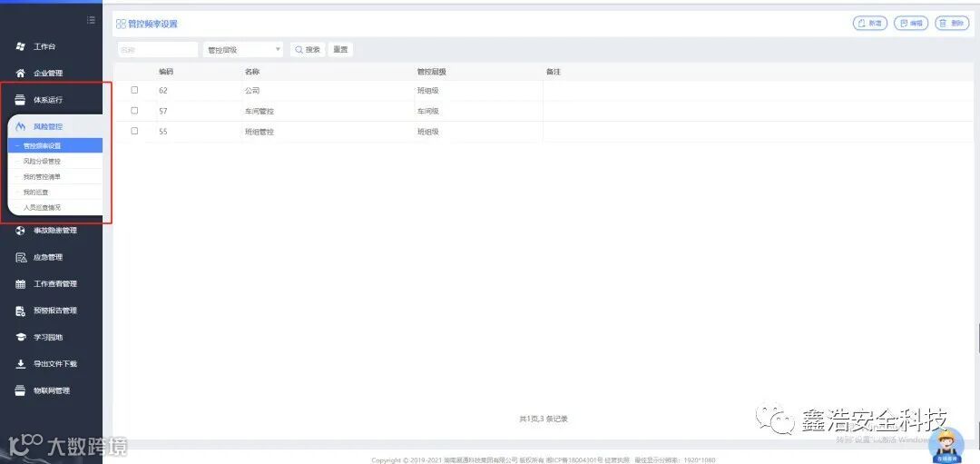
Task: Open the 管控层级 filter dropdown
Action: (243, 50)
